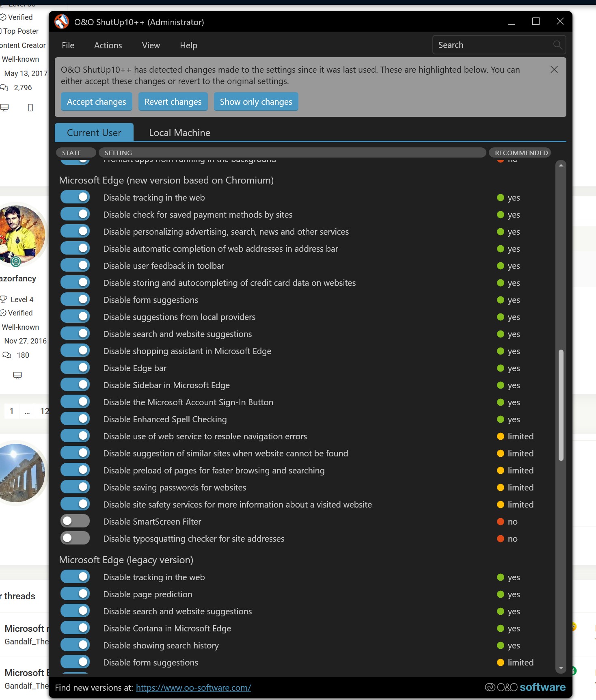
Task: Toggle Disable site safety services switch
Action: [x=75, y=504]
